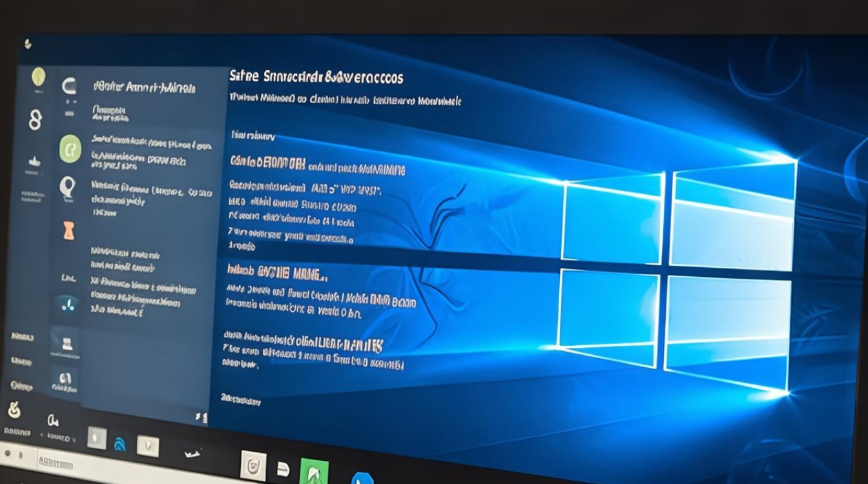Click the white arrow-shaped icon on taskbar
The width and height of the screenshot is (868, 484).
(x=191, y=454)
